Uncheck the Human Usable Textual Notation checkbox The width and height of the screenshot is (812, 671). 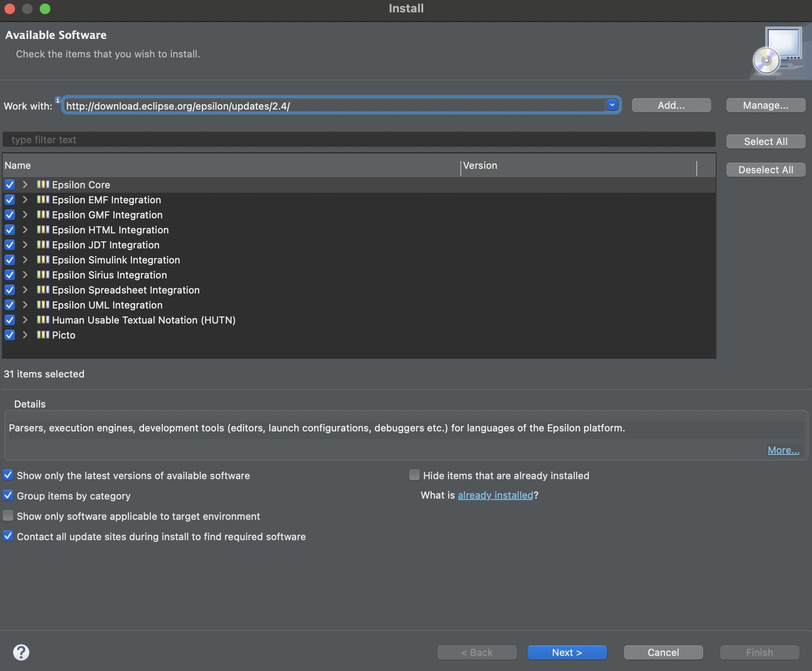tap(10, 320)
